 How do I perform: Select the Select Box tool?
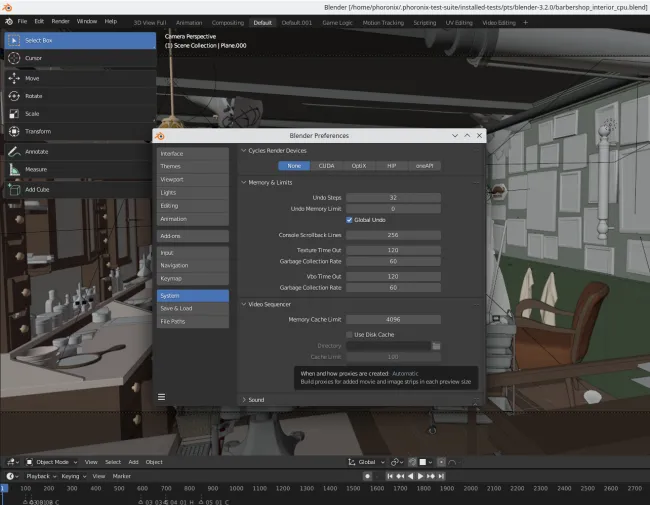pos(80,41)
